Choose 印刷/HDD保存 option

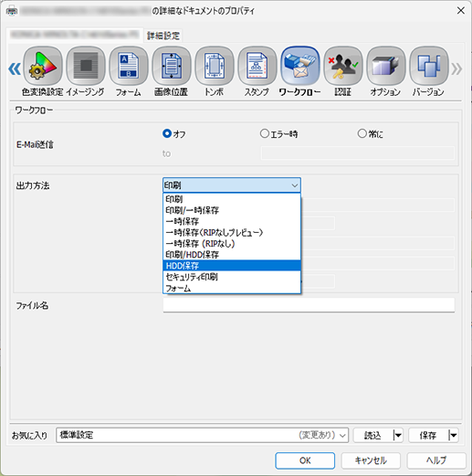click(x=232, y=255)
